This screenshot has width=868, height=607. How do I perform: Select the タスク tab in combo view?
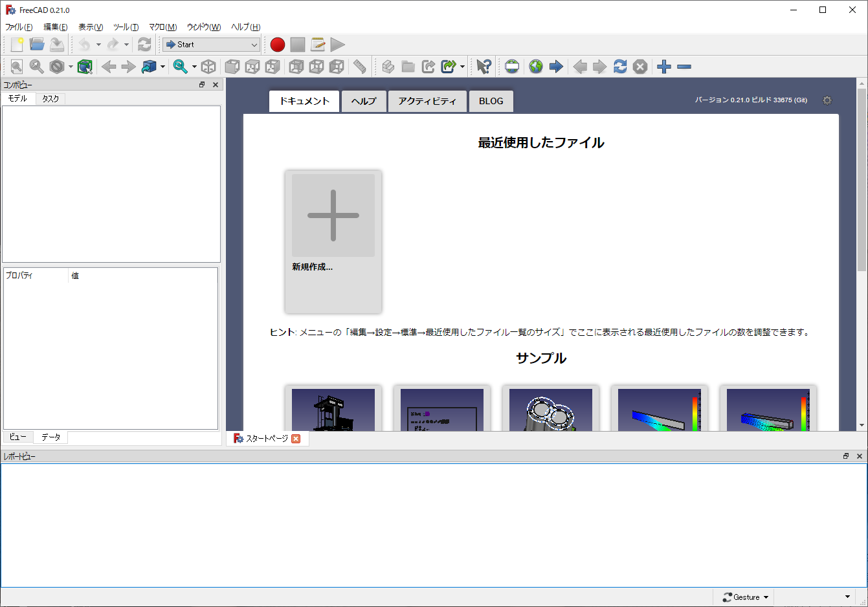click(50, 98)
